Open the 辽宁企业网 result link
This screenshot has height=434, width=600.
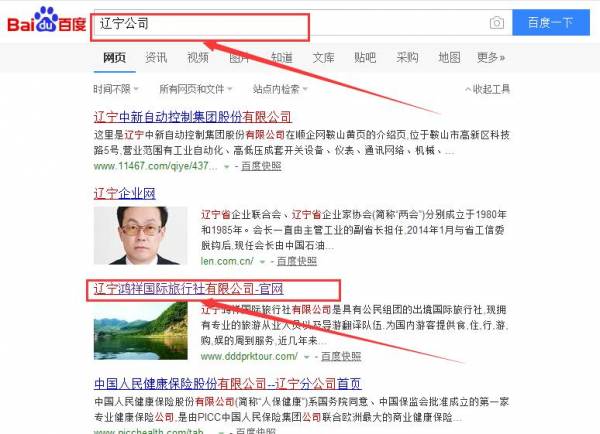pos(125,194)
